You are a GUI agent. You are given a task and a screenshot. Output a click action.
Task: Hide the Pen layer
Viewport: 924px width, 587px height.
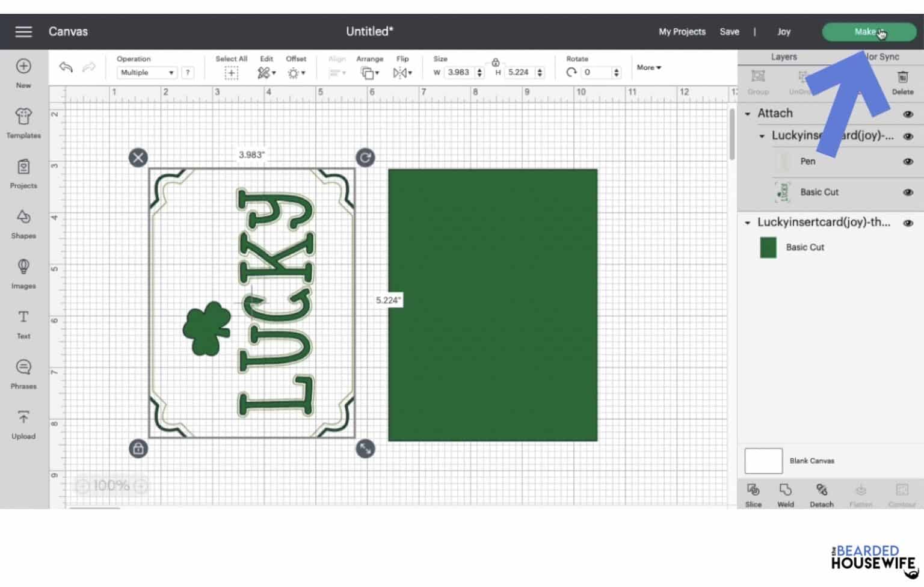[908, 161]
